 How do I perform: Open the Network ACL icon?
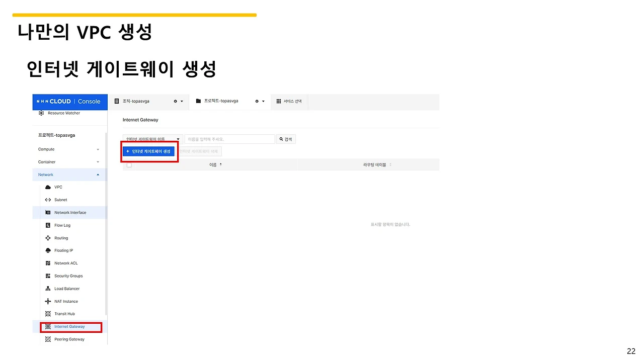pyautogui.click(x=48, y=263)
